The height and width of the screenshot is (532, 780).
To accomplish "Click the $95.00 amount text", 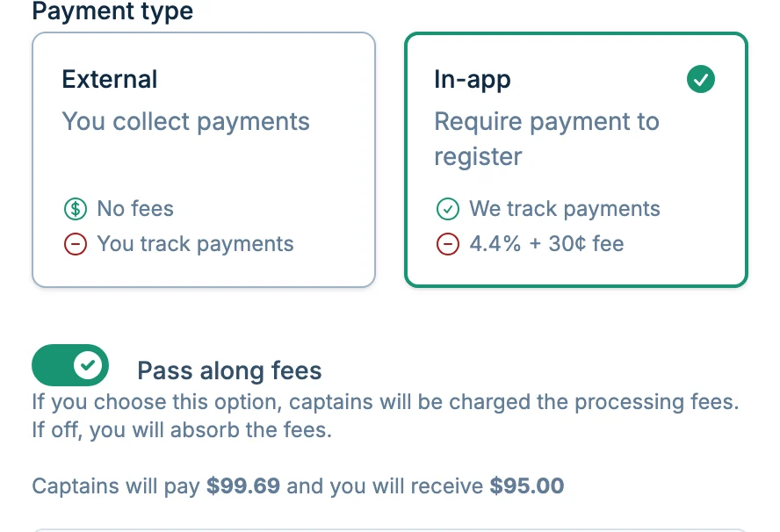I will pos(527,485).
